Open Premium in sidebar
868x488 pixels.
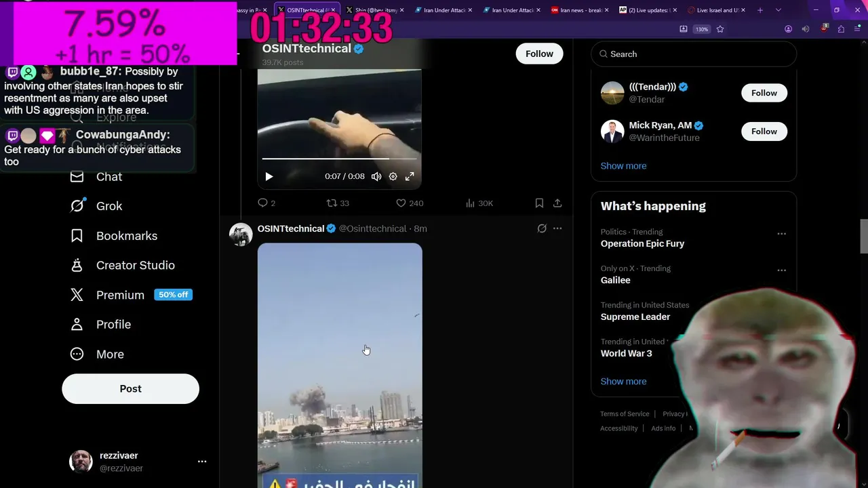coord(107,295)
